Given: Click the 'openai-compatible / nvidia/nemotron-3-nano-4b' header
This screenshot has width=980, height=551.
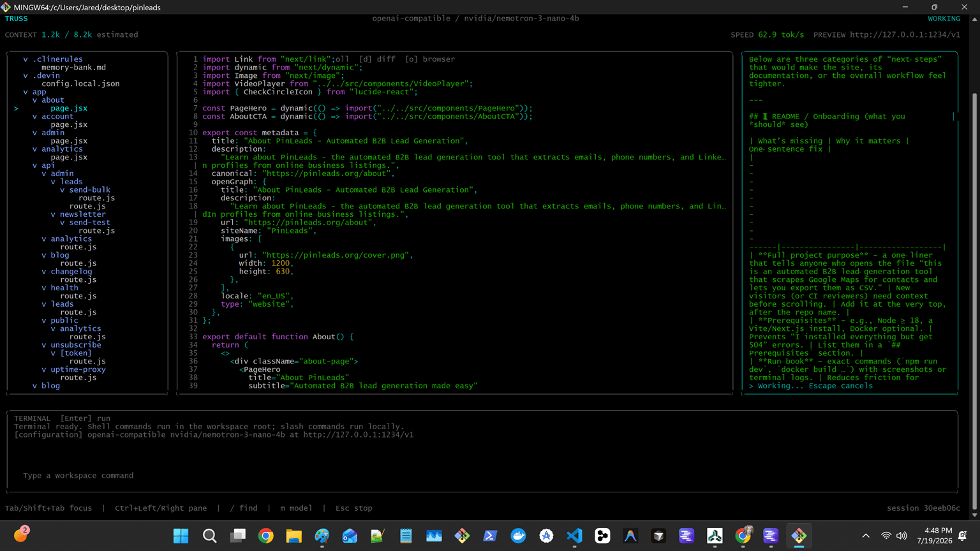Looking at the screenshot, I should pyautogui.click(x=476, y=18).
